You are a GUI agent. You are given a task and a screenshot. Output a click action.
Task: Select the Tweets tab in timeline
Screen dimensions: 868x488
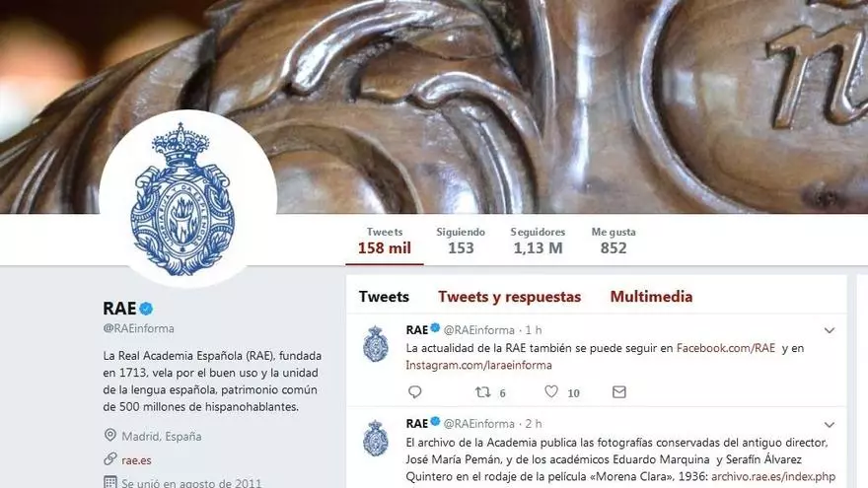tap(384, 297)
